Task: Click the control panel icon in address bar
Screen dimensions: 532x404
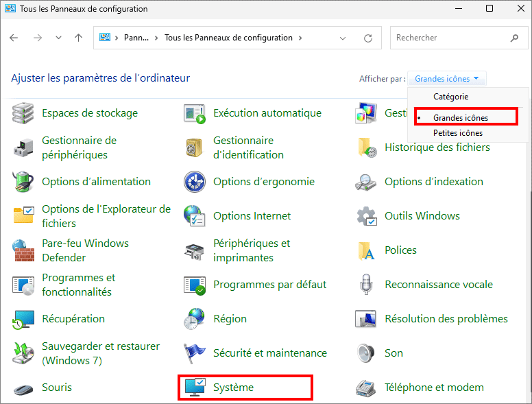Action: click(104, 37)
